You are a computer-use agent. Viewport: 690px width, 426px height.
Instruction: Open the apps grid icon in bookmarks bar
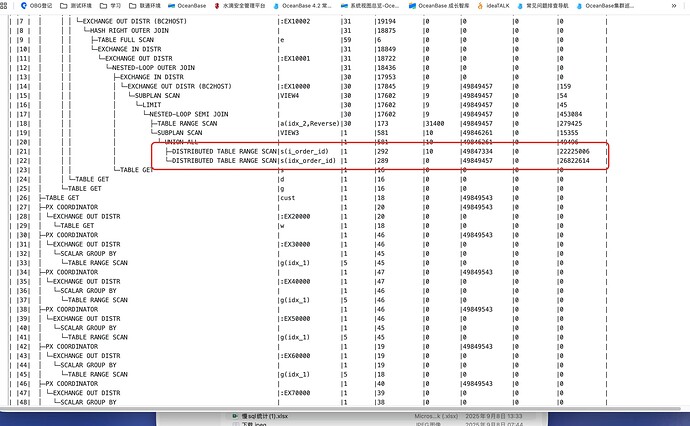tap(4, 6)
